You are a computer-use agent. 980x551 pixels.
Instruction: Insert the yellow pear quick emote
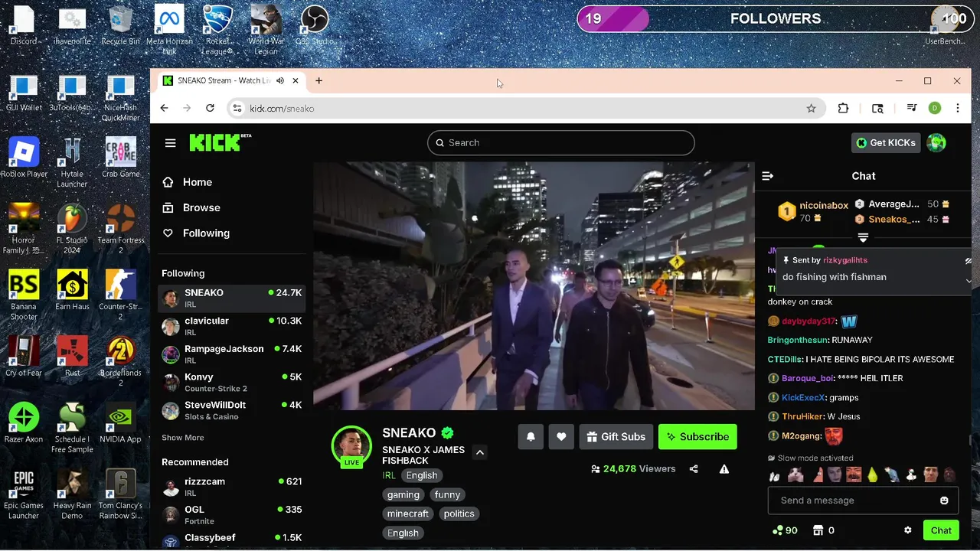pyautogui.click(x=872, y=475)
